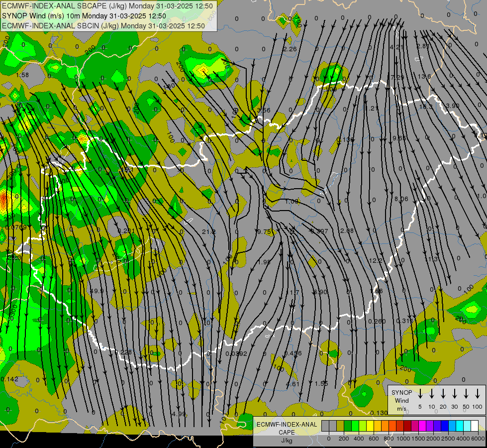Click the 0.0769 value on the map
Viewport: 487px width, 448px height.
pos(16,227)
